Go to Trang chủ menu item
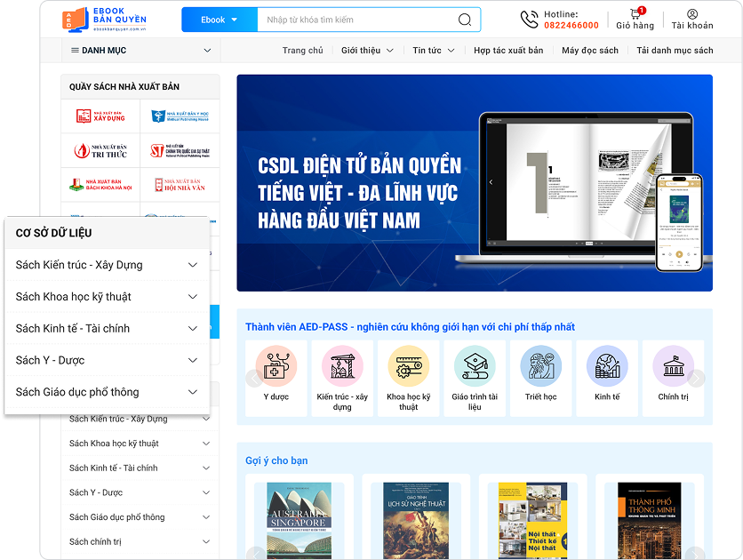This screenshot has width=743, height=560. (x=302, y=51)
